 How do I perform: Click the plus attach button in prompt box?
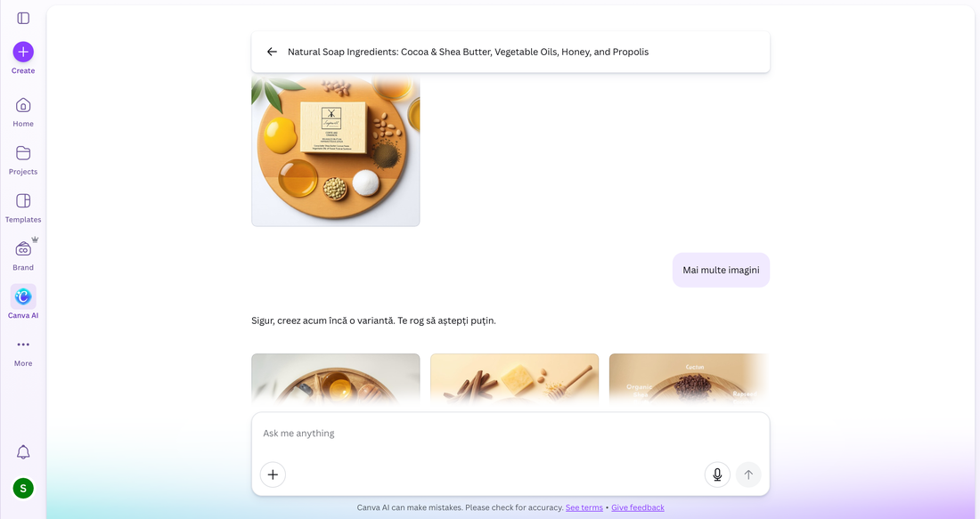click(x=274, y=474)
